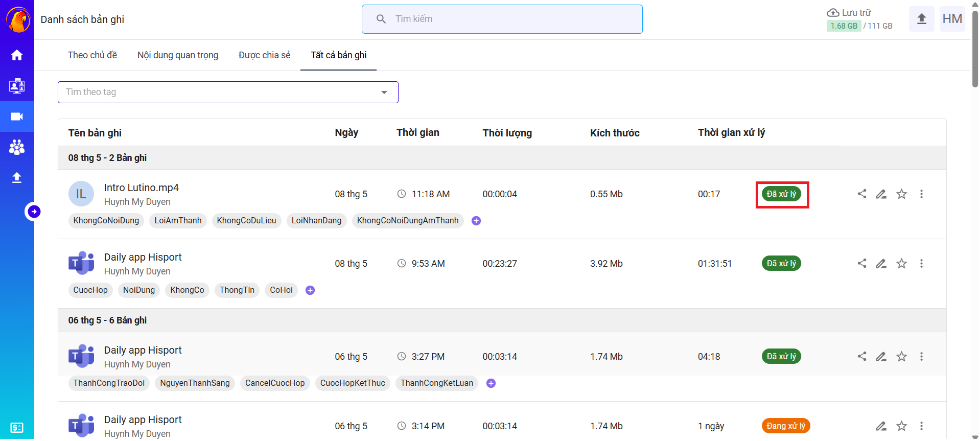980x441 pixels.
Task: Edit the Intro Lutino.mp4 recording
Action: (881, 194)
